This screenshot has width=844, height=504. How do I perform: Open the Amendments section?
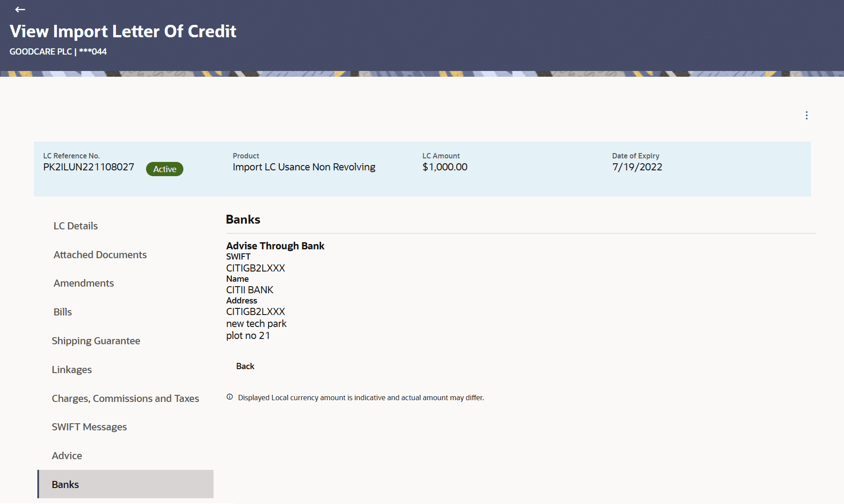[x=83, y=283]
